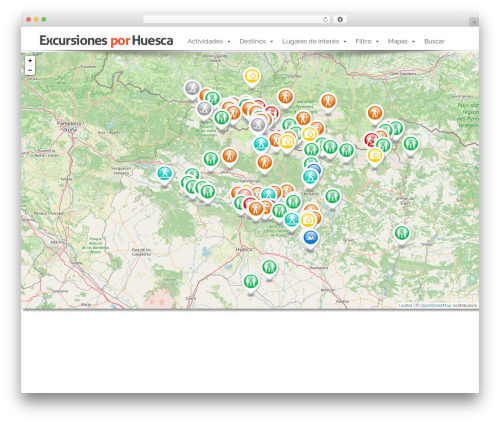500x423 pixels.
Task: Click the Excursiones por Huesca logo
Action: (106, 41)
